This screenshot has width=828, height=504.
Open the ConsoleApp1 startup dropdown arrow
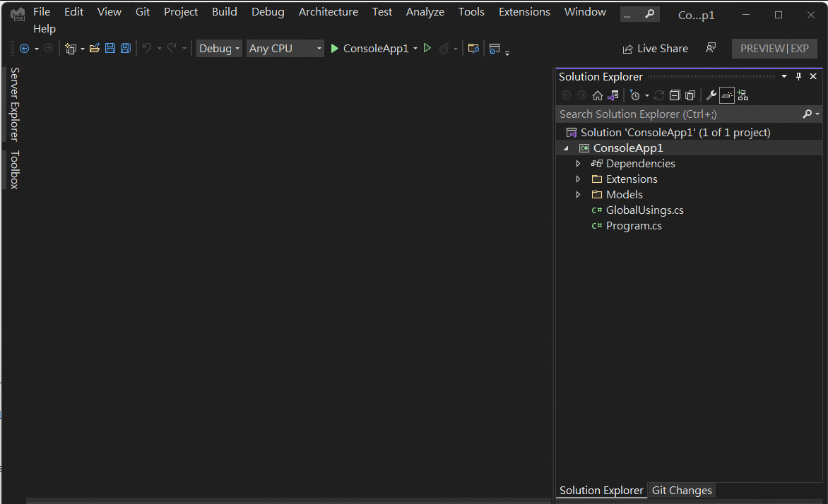(x=415, y=49)
